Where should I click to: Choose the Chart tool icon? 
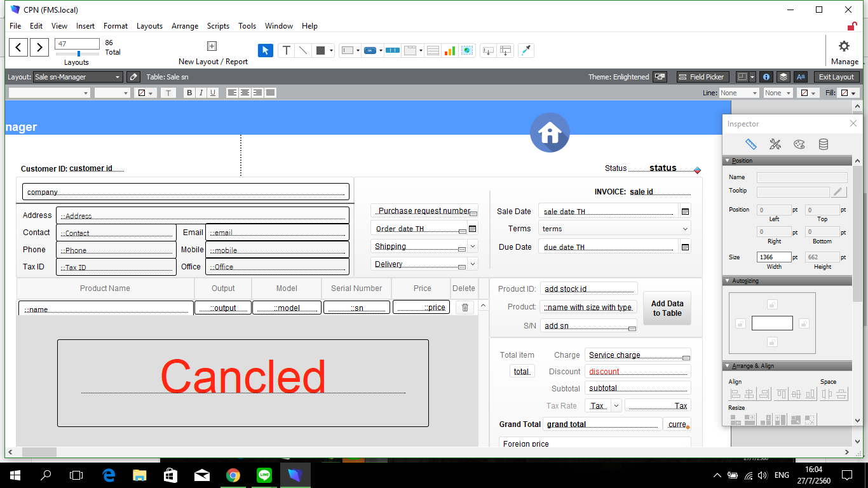(x=450, y=50)
